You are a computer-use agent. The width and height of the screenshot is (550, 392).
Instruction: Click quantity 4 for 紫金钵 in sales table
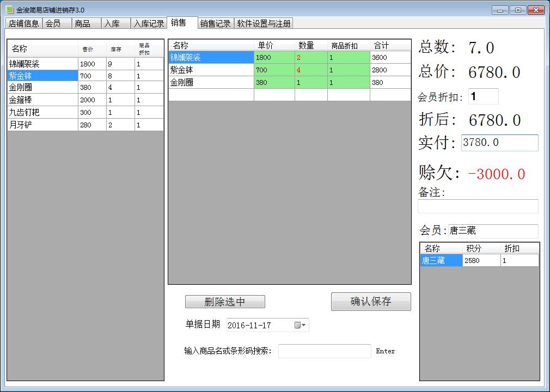[311, 70]
